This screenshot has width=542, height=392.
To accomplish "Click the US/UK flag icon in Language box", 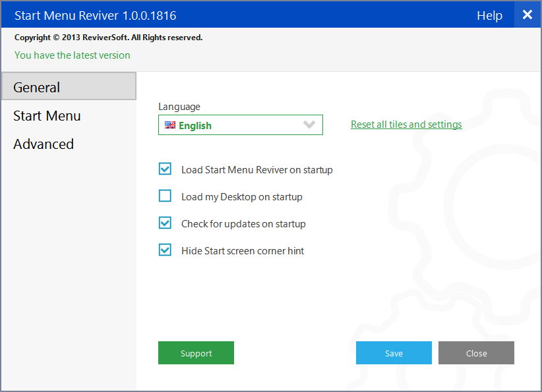I will [170, 125].
